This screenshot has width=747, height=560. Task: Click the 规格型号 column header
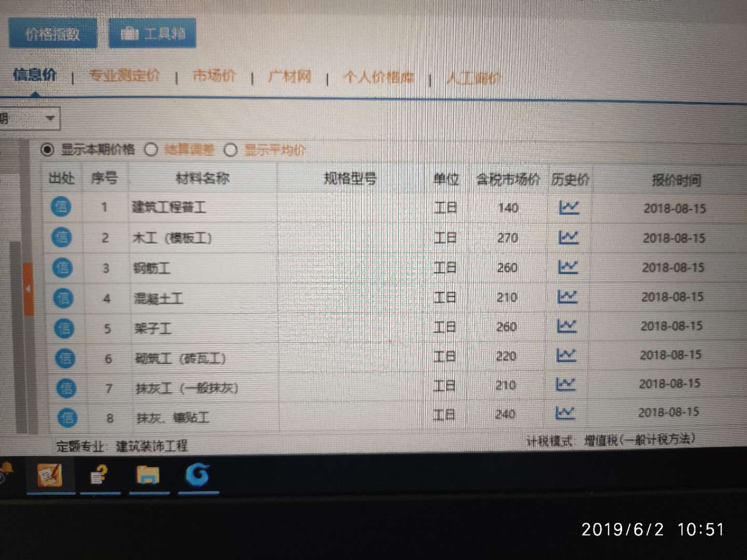350,179
